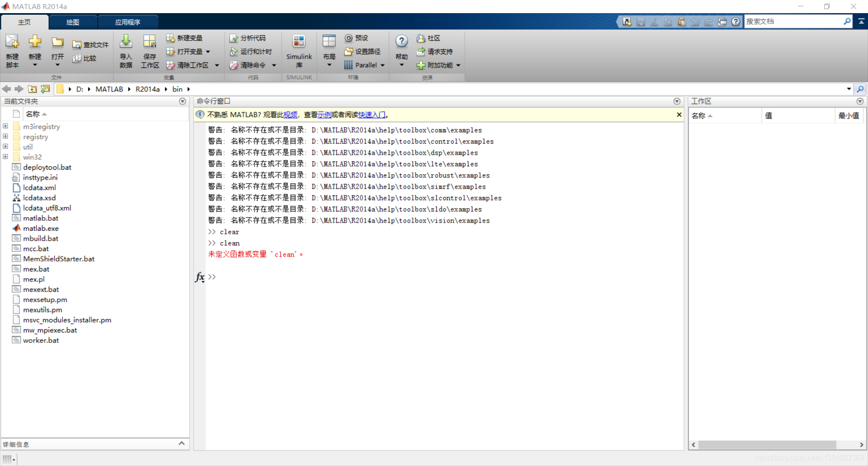
Task: Click the 清除命令 (Clear Commands) icon
Action: (x=234, y=65)
